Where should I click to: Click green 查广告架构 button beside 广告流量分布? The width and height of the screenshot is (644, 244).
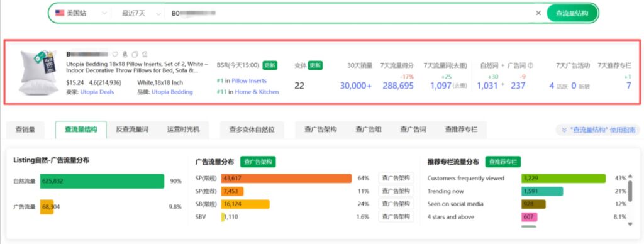coord(258,162)
